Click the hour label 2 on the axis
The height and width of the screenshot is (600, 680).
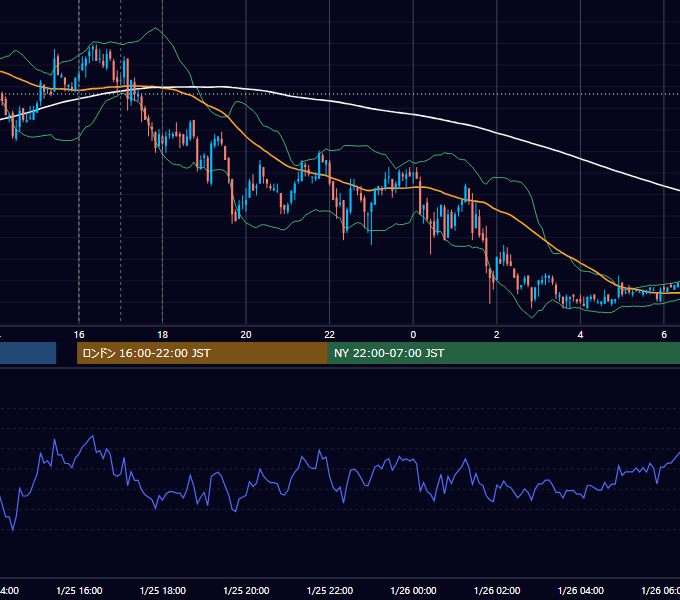[x=497, y=335]
